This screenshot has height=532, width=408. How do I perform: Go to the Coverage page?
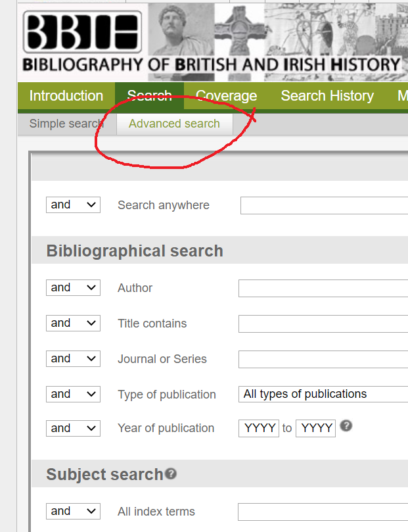click(226, 96)
